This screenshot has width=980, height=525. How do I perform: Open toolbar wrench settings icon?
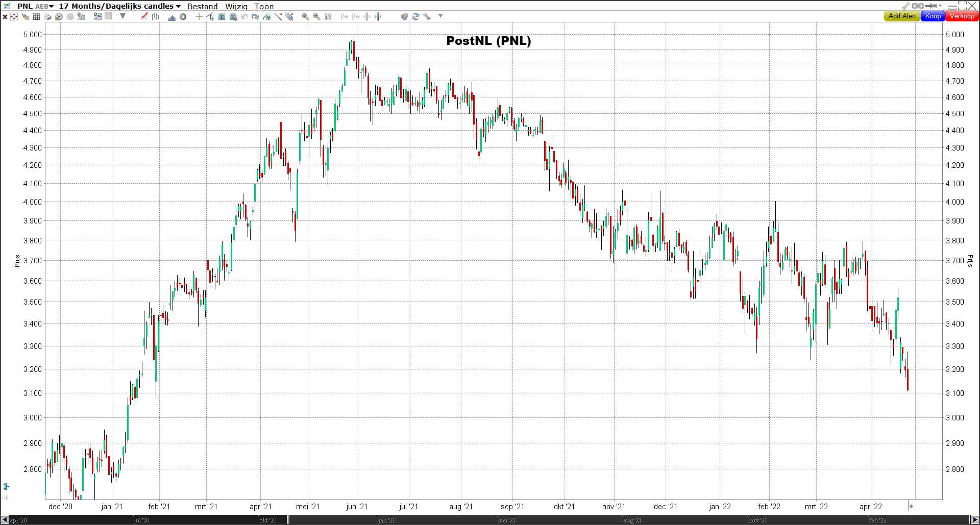coord(427,16)
